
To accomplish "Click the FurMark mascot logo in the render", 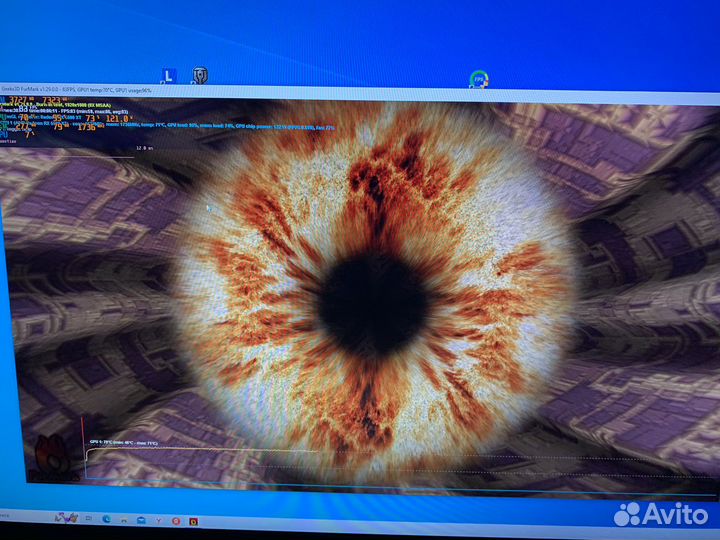I will coord(51,456).
